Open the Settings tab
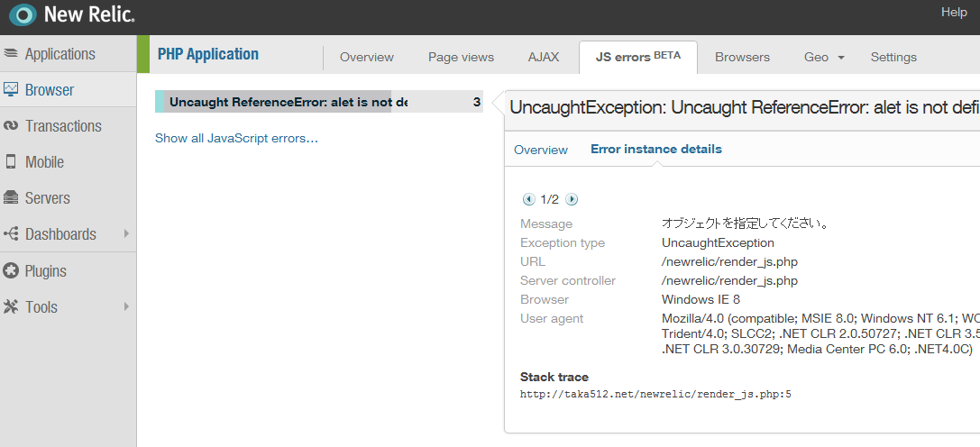The height and width of the screenshot is (447, 980). point(893,57)
